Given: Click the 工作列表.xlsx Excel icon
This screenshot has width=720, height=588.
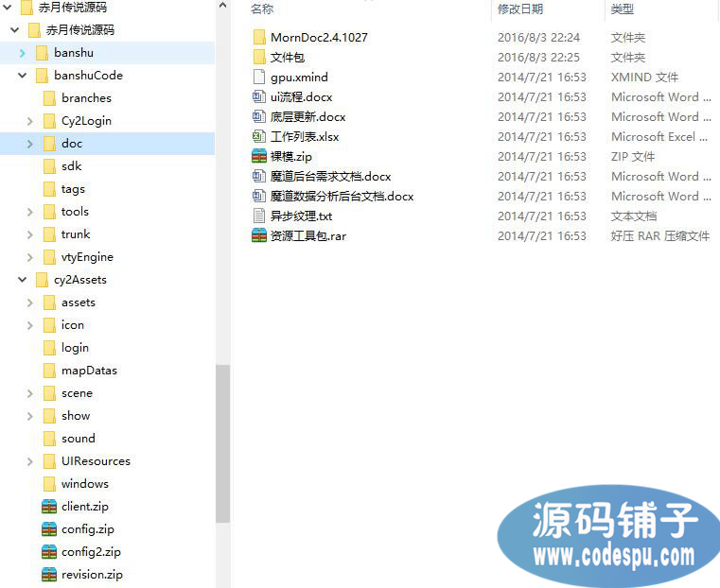Looking at the screenshot, I should (259, 136).
